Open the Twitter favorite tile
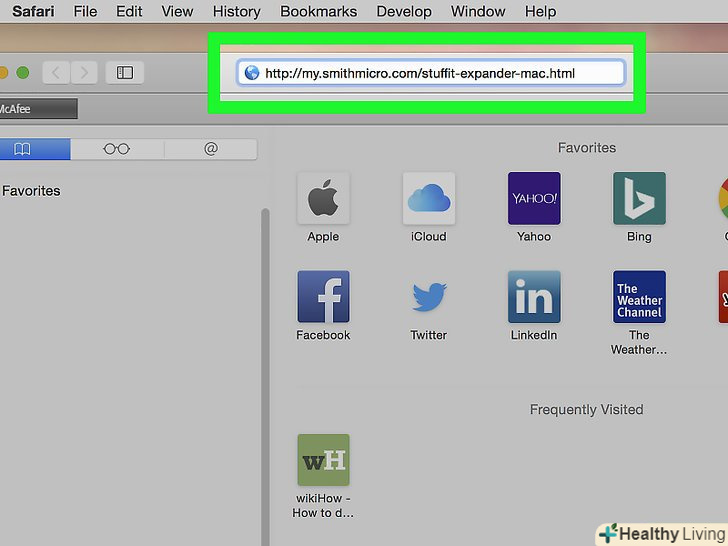728x546 pixels. (429, 297)
